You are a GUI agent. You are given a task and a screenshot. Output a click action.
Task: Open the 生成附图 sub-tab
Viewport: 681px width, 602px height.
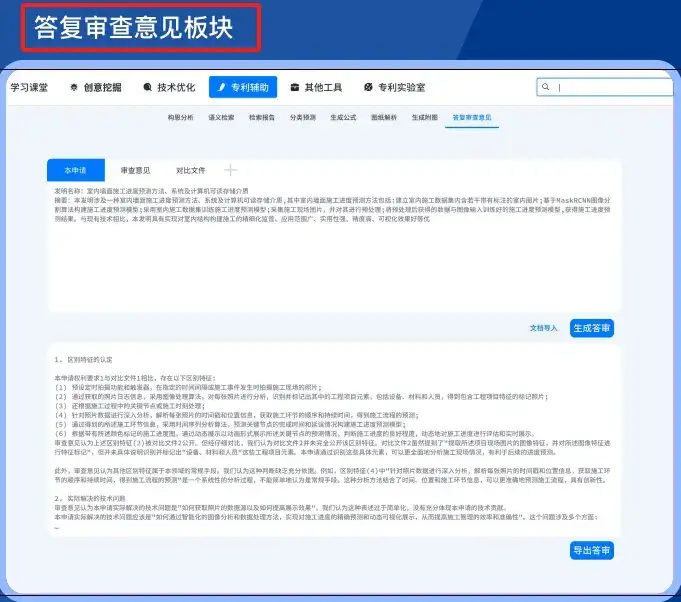pos(425,117)
